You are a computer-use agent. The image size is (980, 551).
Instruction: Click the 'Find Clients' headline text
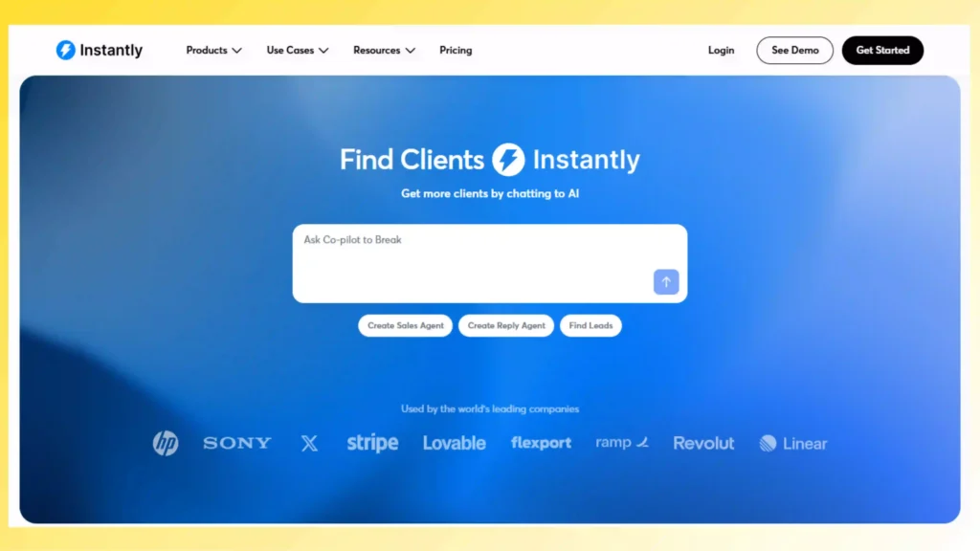[x=412, y=160]
